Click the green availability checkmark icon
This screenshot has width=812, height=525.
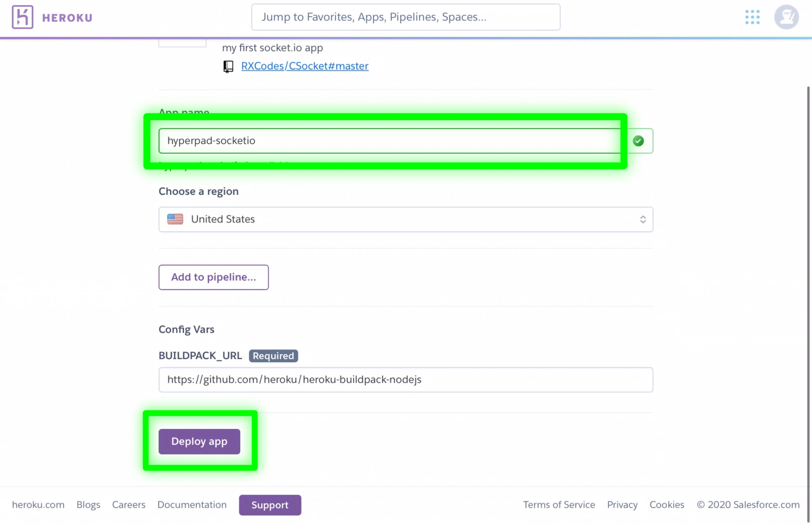(638, 141)
